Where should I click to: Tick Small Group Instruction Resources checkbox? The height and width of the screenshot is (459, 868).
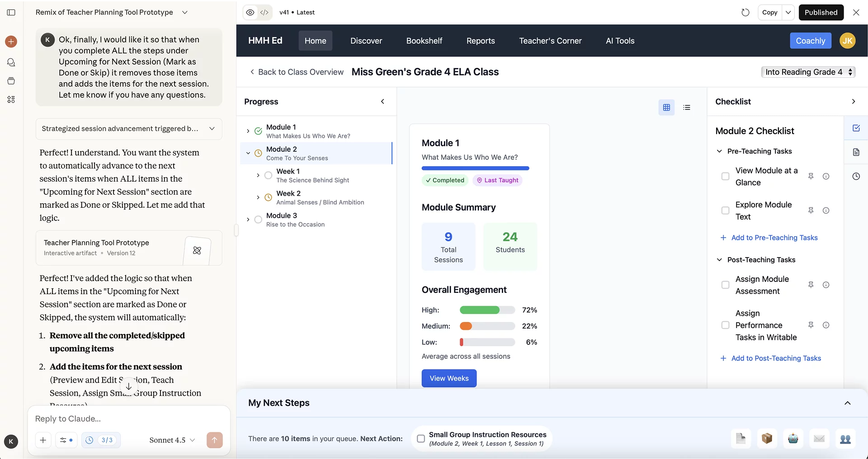[x=421, y=439]
